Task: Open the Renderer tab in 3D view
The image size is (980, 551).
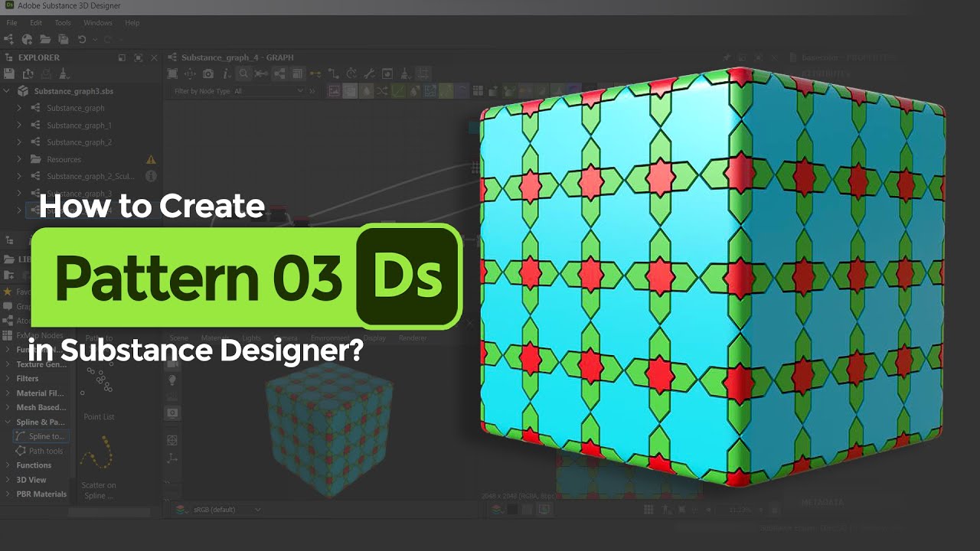Action: point(413,337)
